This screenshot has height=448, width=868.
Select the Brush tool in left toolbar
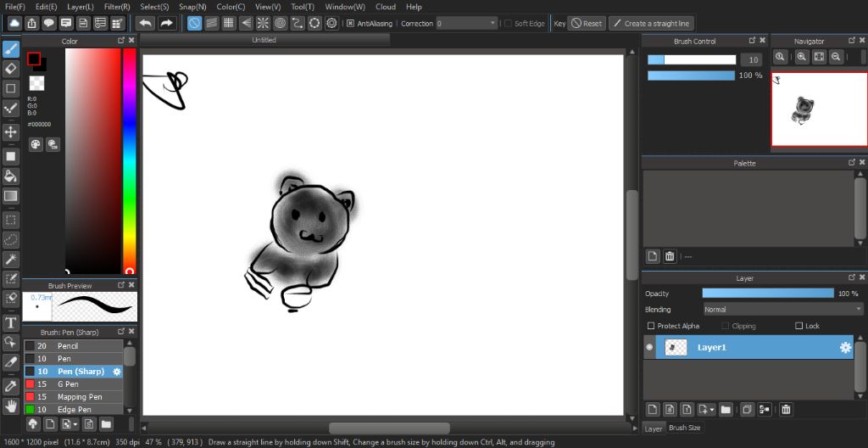pos(10,50)
